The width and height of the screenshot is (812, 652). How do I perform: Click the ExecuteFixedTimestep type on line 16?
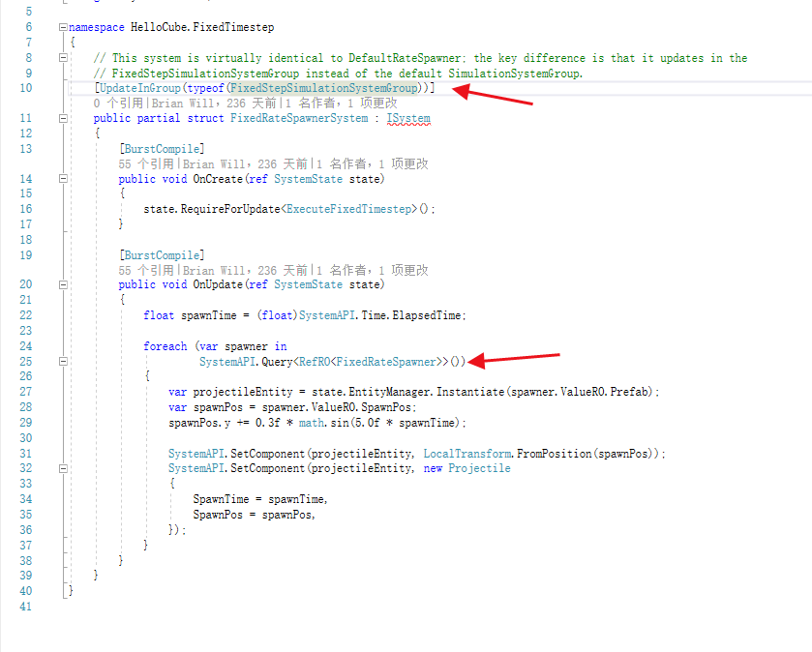click(x=349, y=209)
